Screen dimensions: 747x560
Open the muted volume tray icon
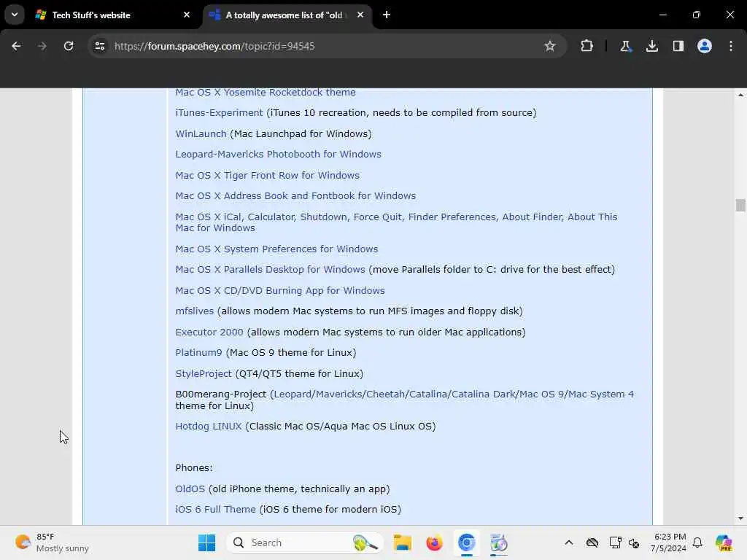634,542
